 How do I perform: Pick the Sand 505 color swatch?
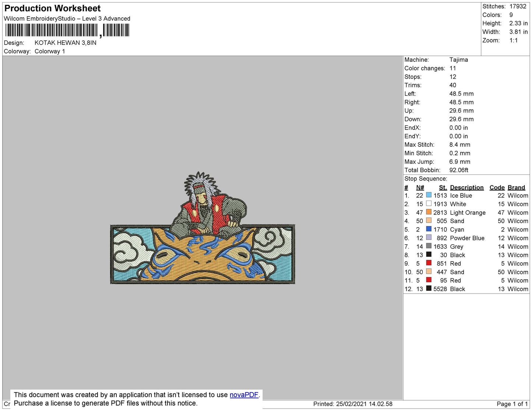tap(429, 220)
